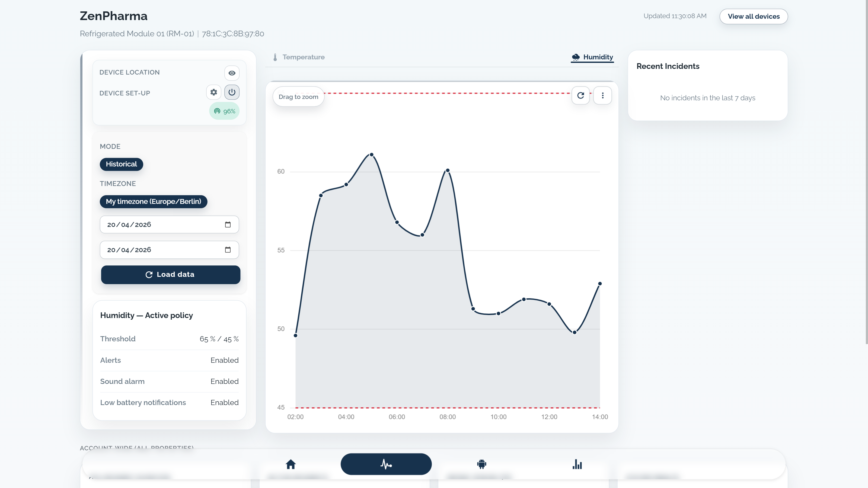Open the chart options three-dot menu

603,95
